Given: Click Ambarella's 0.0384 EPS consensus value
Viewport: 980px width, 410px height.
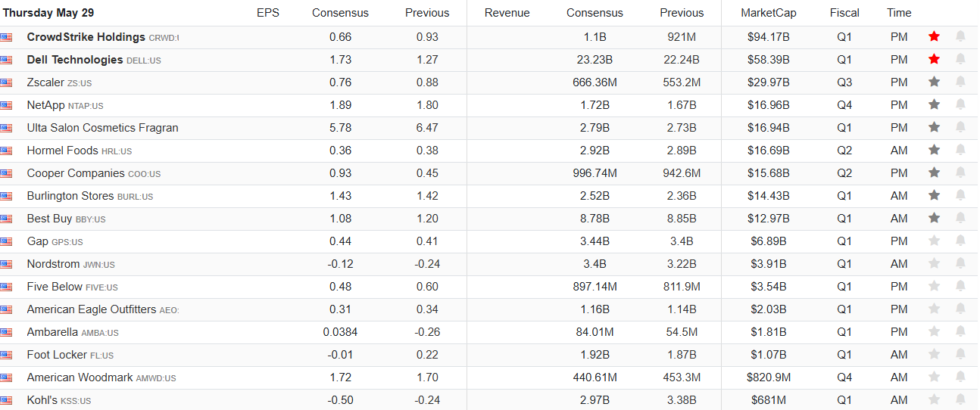Looking at the screenshot, I should [x=341, y=332].
